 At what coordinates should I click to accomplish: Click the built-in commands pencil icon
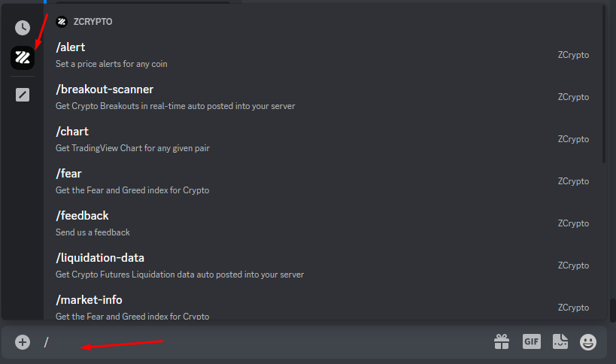point(23,95)
